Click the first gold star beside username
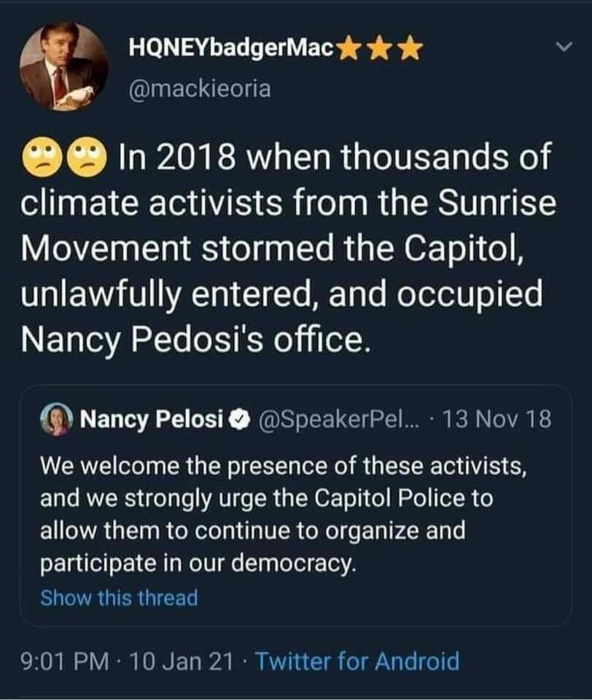This screenshot has width=592, height=700. (351, 49)
